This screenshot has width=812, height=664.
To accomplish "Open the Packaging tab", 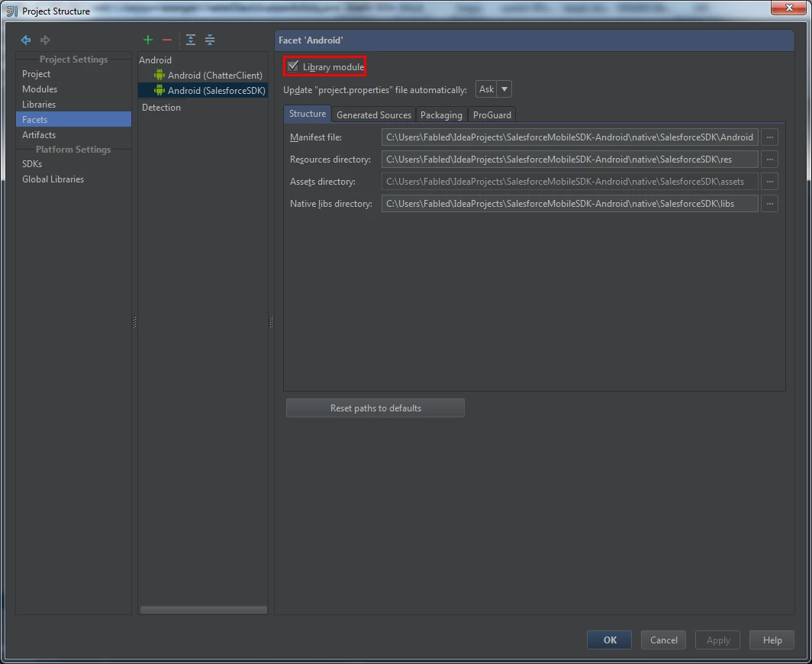I will (x=441, y=115).
